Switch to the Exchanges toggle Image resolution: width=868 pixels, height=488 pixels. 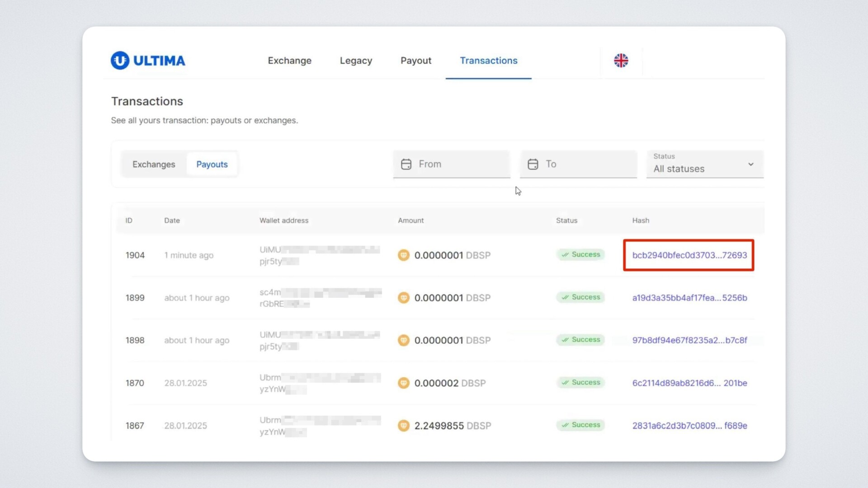point(154,164)
